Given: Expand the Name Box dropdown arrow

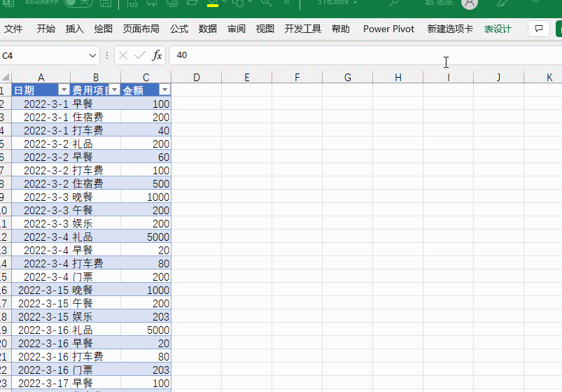Looking at the screenshot, I should coord(93,55).
